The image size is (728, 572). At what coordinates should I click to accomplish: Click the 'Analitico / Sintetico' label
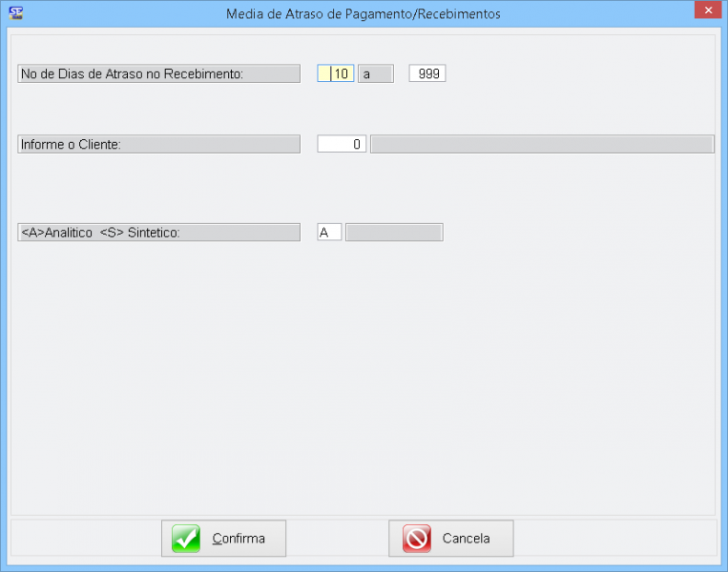tap(158, 233)
